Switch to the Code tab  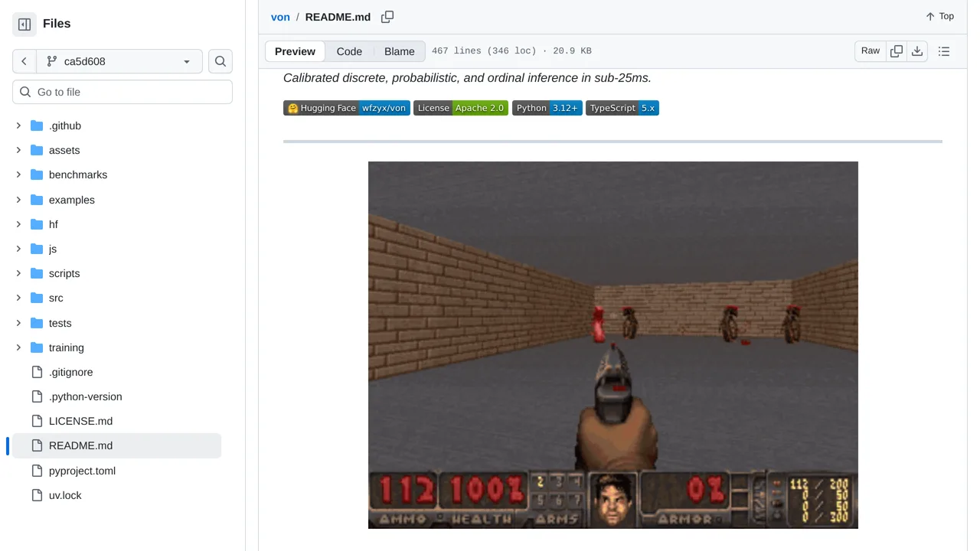pos(349,51)
